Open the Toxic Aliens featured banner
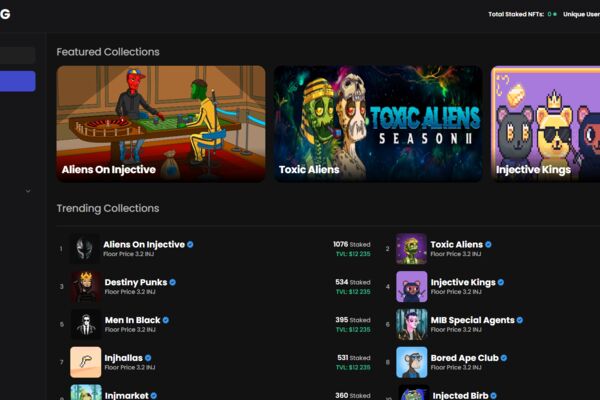 click(x=378, y=124)
